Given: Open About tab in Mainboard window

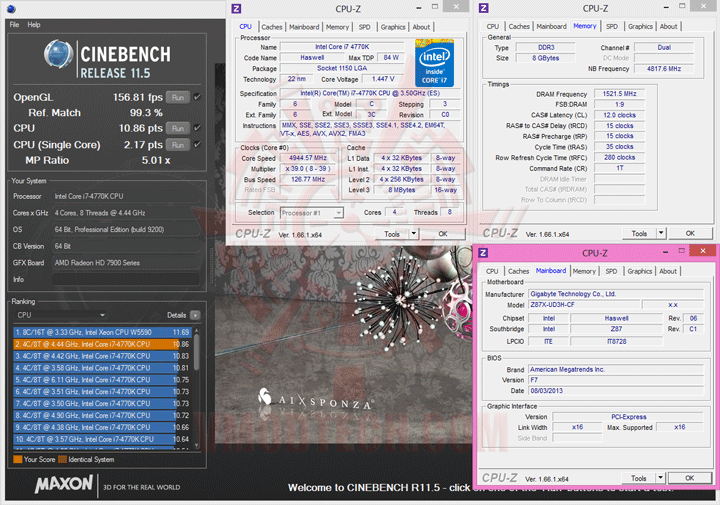Looking at the screenshot, I should point(668,271).
